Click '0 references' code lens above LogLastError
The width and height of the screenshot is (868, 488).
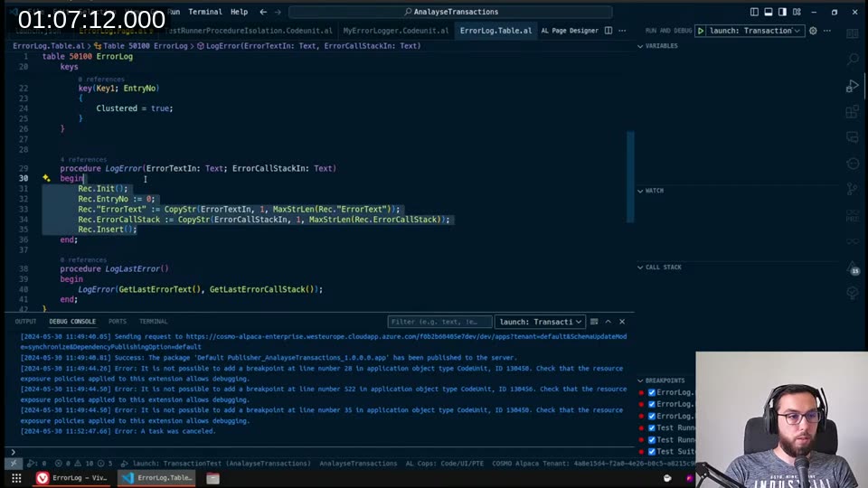pyautogui.click(x=83, y=259)
